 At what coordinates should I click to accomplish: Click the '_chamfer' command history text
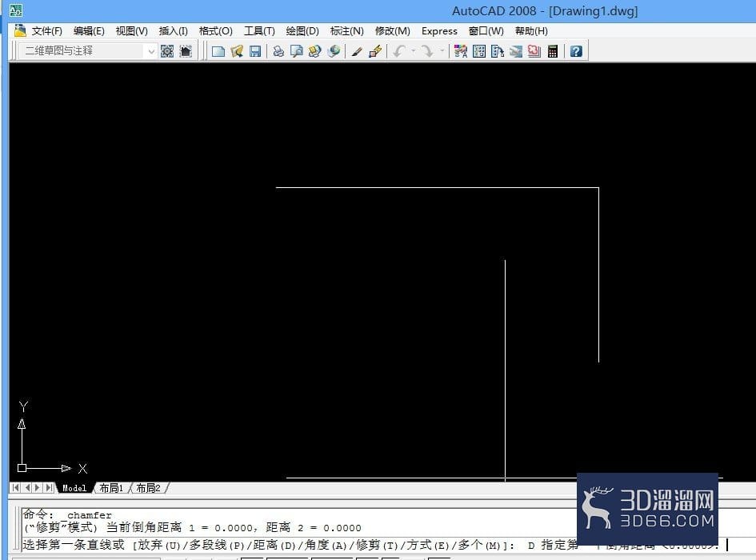click(x=87, y=515)
